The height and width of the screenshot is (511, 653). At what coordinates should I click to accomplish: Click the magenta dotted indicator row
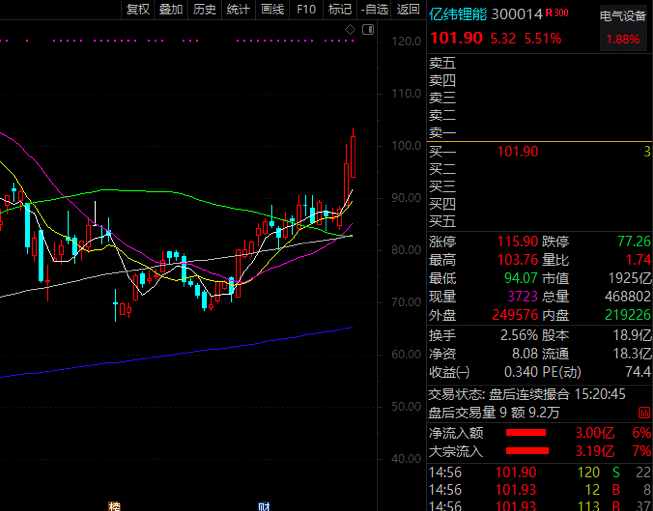point(177,41)
